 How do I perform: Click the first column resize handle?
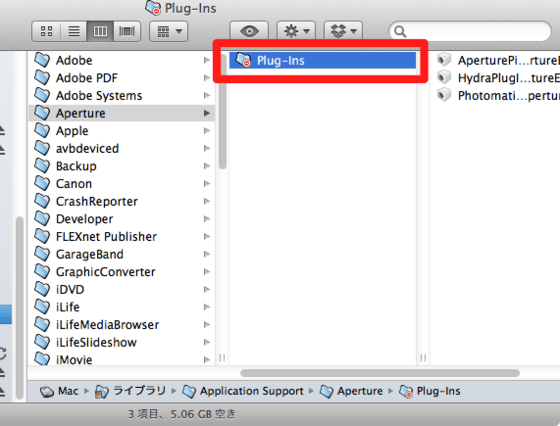coord(222,357)
